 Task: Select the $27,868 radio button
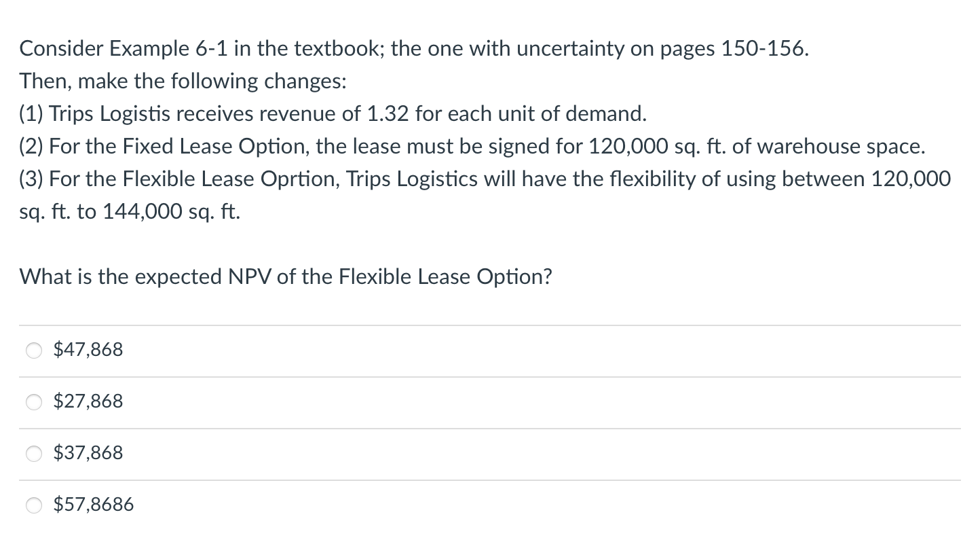pyautogui.click(x=33, y=401)
